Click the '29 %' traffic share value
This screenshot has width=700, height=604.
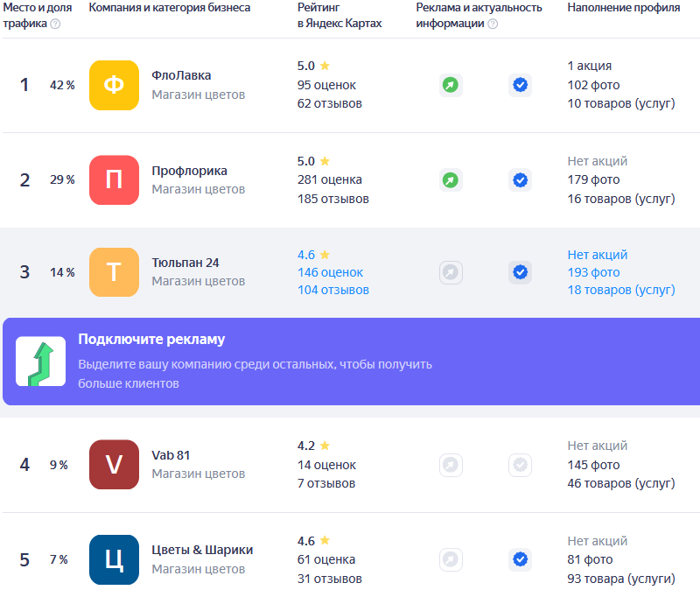pos(62,179)
